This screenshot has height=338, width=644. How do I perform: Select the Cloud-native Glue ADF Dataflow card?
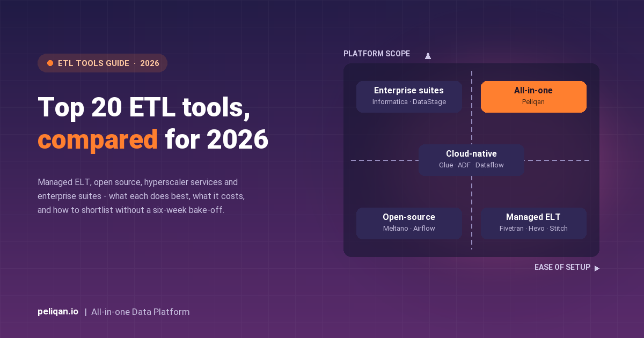click(471, 160)
